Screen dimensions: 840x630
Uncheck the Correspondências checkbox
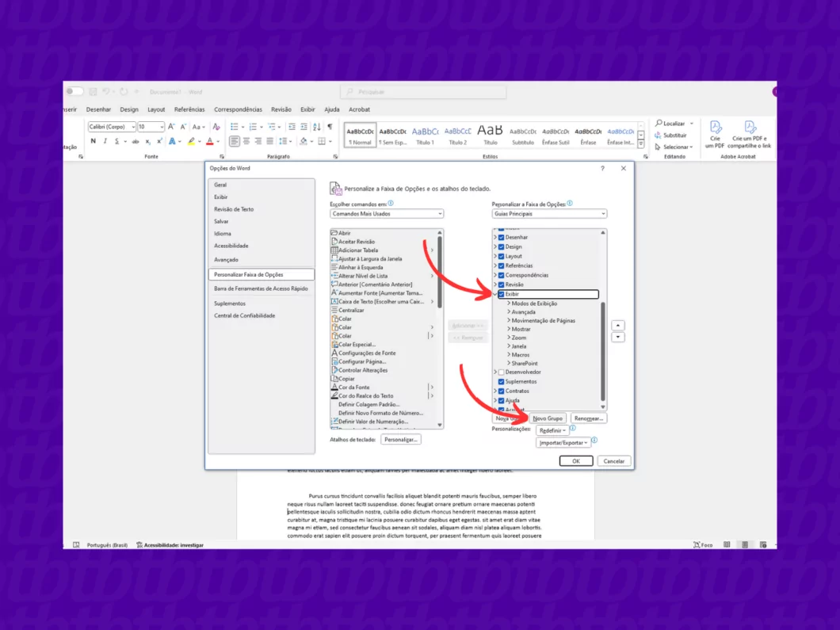(502, 275)
